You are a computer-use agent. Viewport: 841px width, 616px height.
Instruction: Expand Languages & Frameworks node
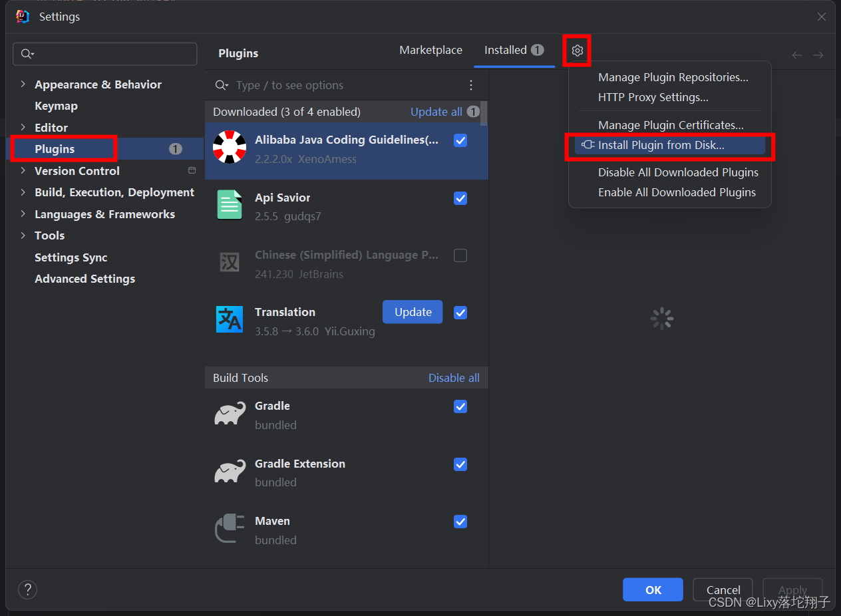click(23, 214)
